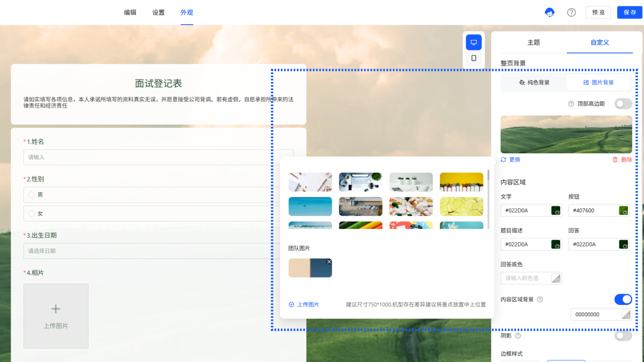Click the 上传图片 link in image picker

pos(304,304)
